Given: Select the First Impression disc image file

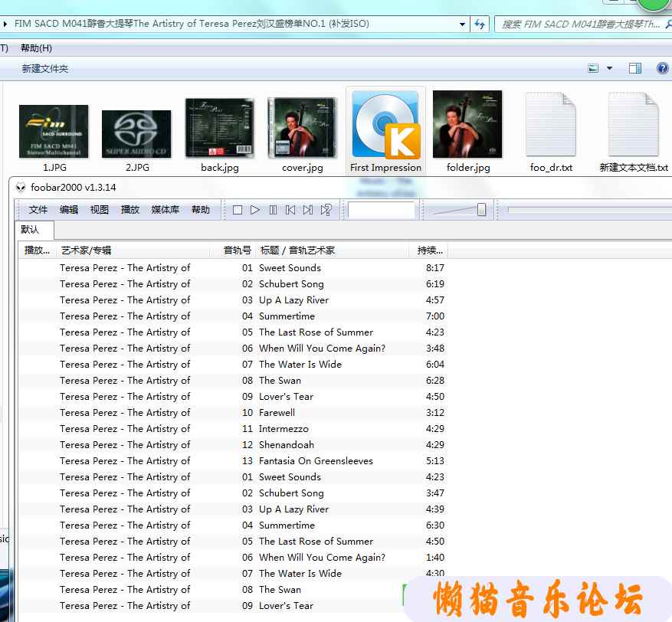Looking at the screenshot, I should (x=385, y=131).
